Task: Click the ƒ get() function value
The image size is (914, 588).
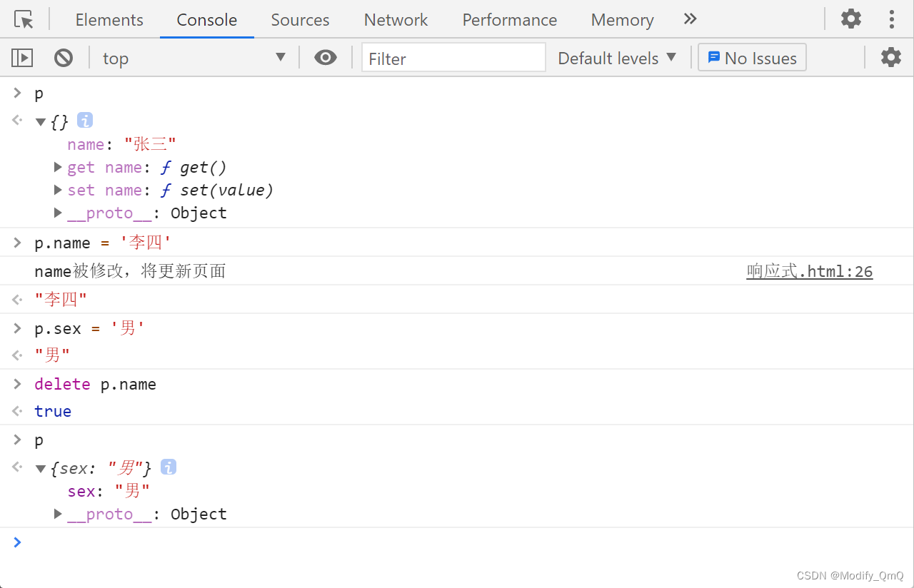Action: (x=194, y=168)
